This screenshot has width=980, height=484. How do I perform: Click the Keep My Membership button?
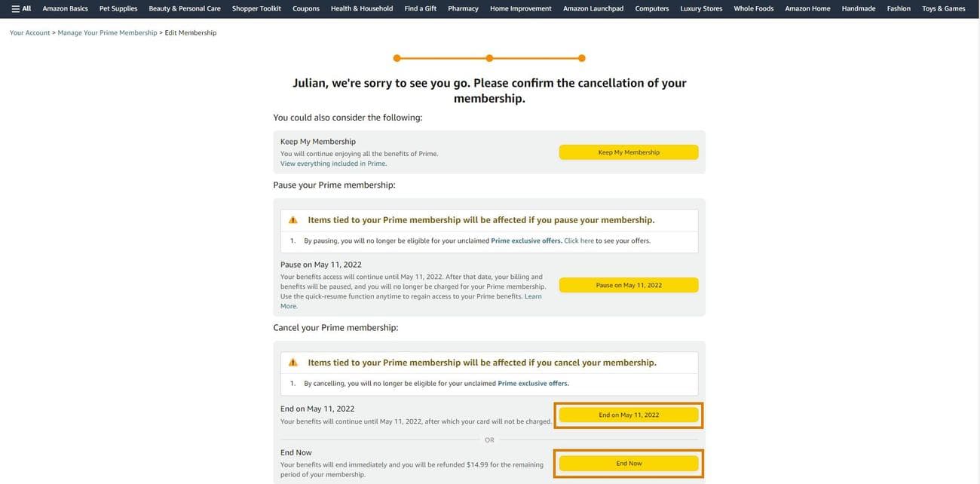point(629,150)
